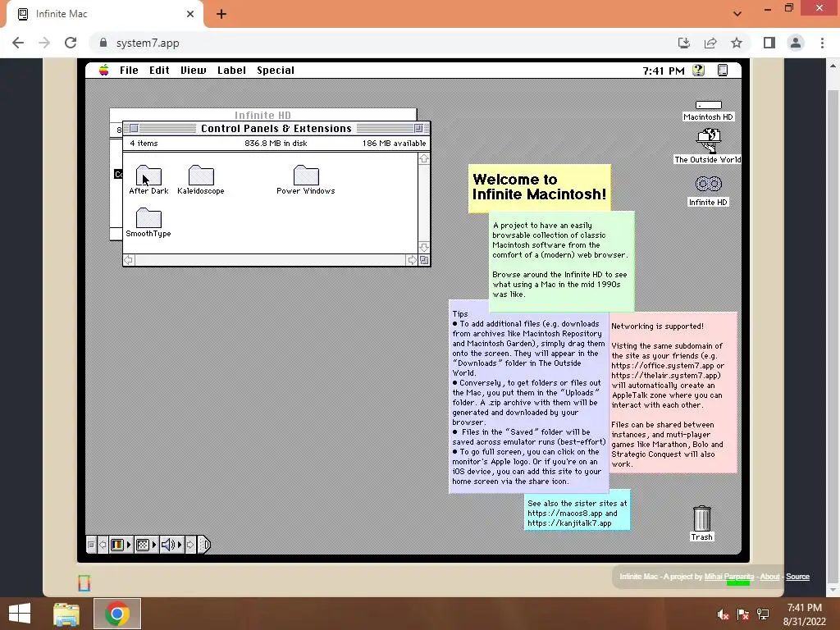Image resolution: width=840 pixels, height=630 pixels.
Task: Go forward in the browser
Action: (44, 43)
